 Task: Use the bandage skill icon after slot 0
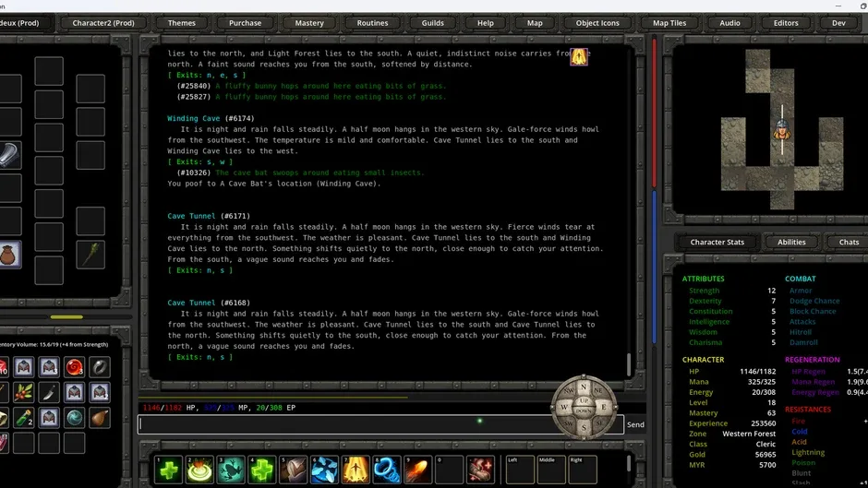480,470
